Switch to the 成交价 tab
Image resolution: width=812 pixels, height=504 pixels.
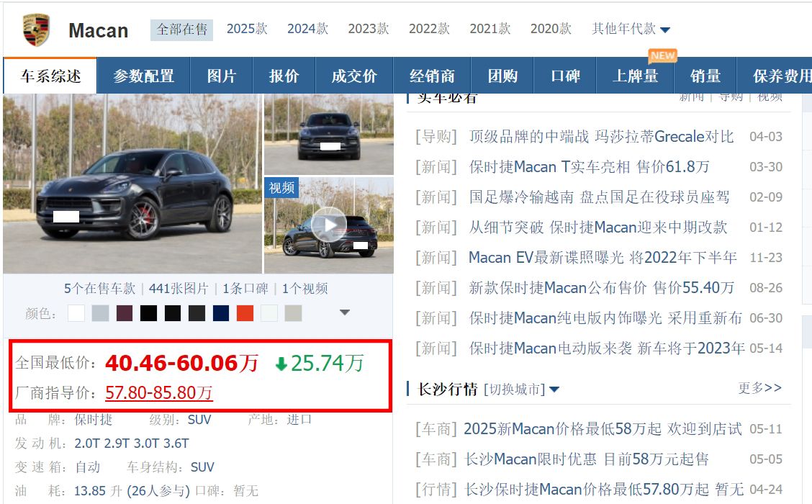(x=354, y=76)
